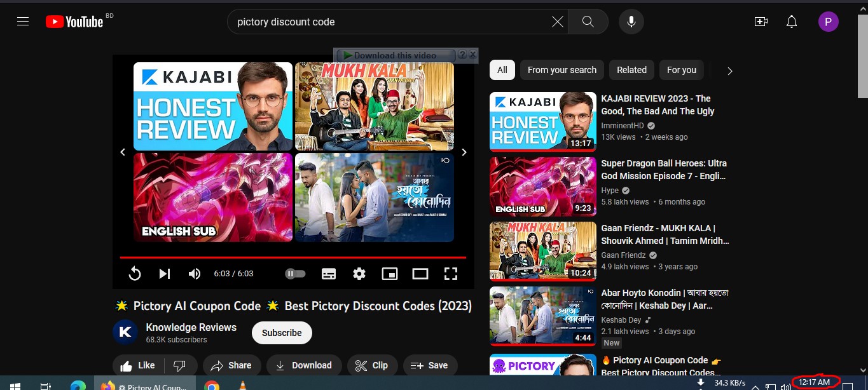Open the Mukh Kala end-screen thumbnail
The width and height of the screenshot is (868, 390).
tap(375, 106)
